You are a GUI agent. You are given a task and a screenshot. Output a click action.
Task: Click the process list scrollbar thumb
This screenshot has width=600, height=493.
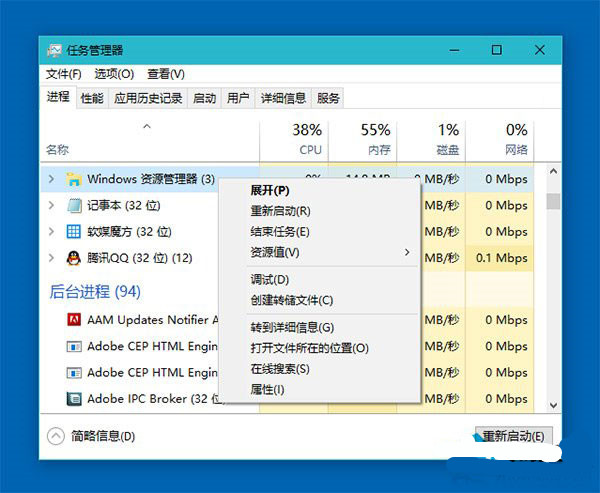coord(553,201)
